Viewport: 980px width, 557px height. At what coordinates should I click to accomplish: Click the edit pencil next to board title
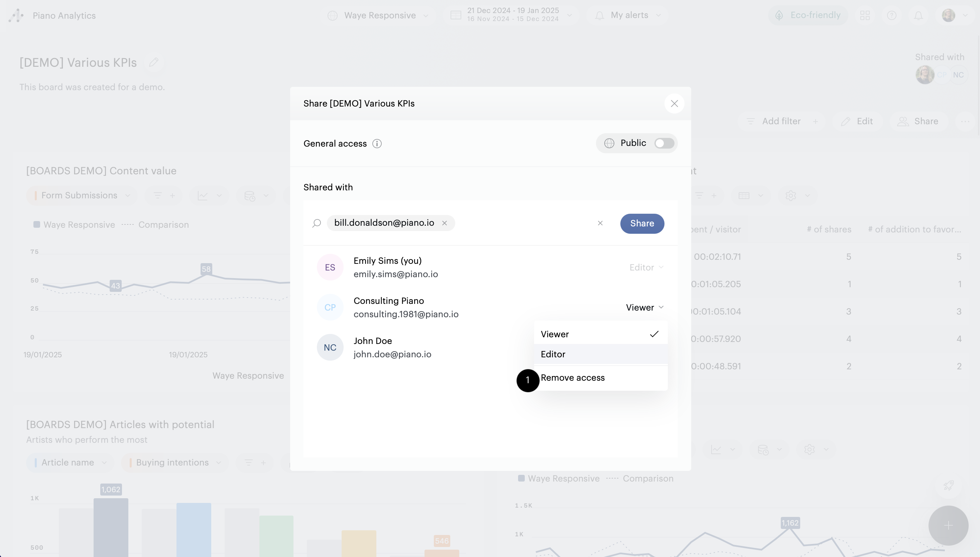point(154,62)
